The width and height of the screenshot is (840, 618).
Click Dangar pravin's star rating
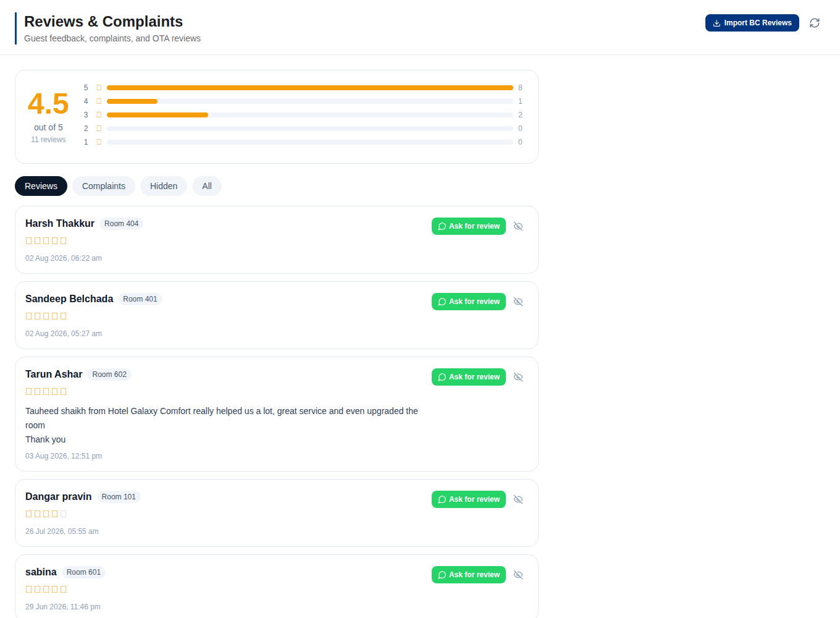click(46, 514)
